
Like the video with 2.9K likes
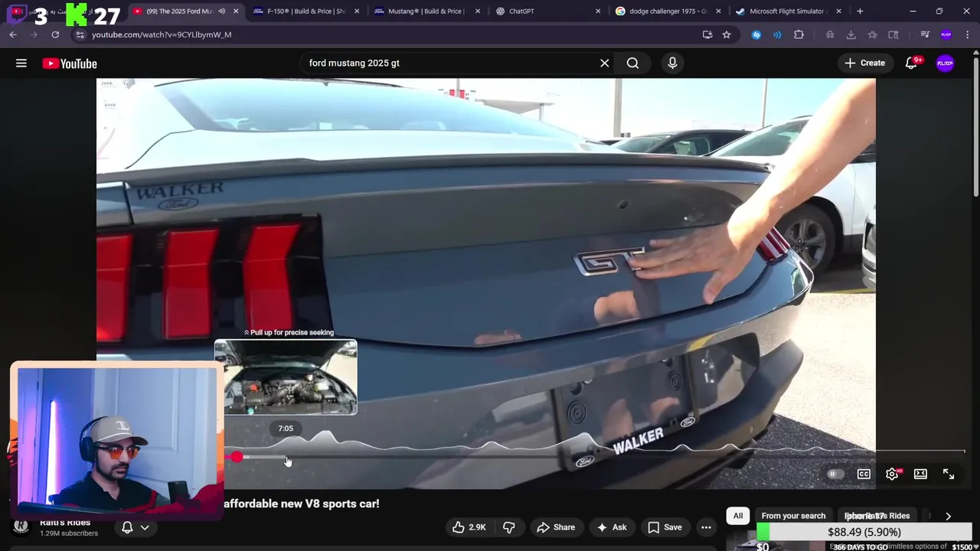469,527
